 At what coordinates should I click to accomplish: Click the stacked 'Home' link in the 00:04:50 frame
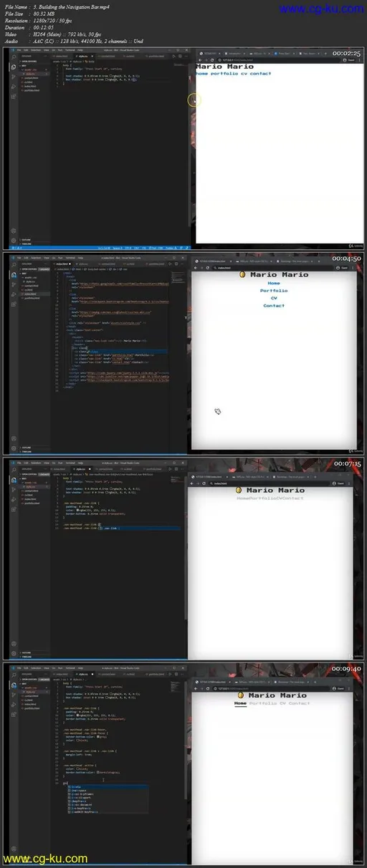(274, 283)
